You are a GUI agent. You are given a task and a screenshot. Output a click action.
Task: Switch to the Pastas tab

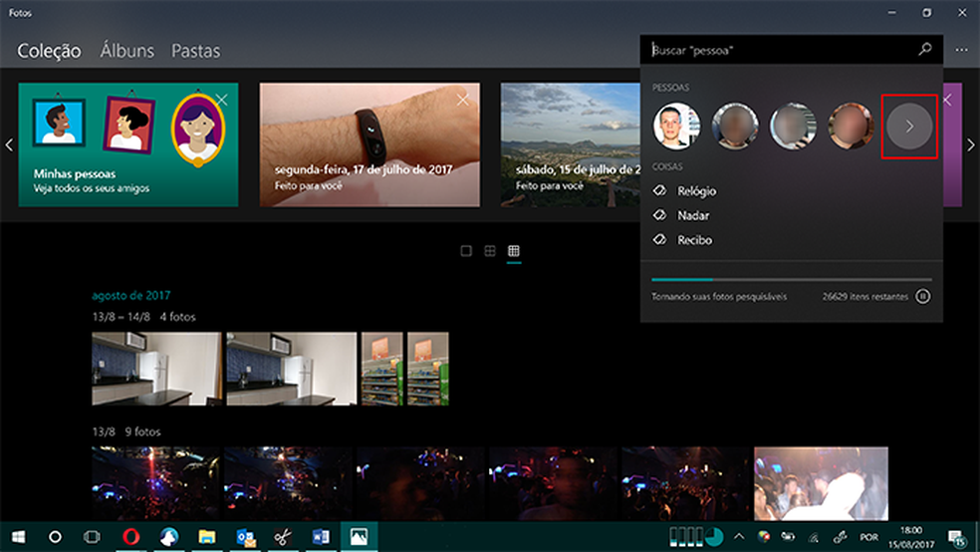[x=195, y=51]
